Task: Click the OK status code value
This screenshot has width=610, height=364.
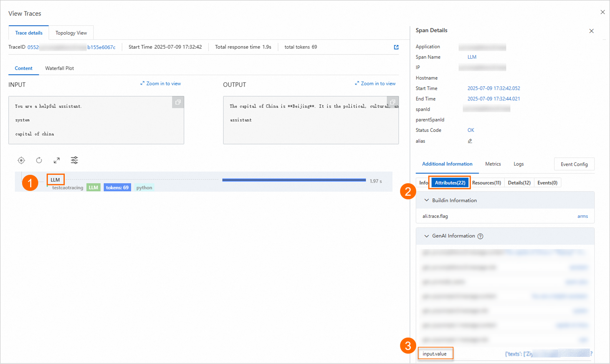Action: click(x=471, y=130)
